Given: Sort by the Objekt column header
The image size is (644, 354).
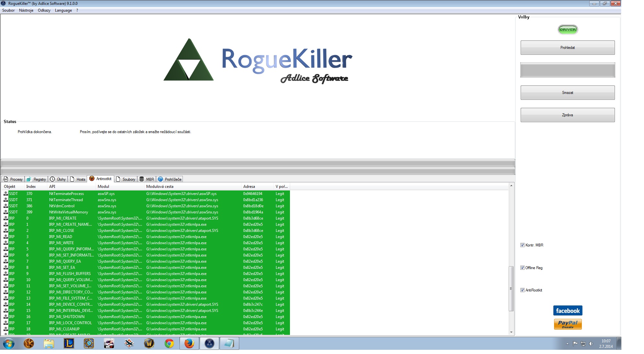Looking at the screenshot, I should click(13, 187).
